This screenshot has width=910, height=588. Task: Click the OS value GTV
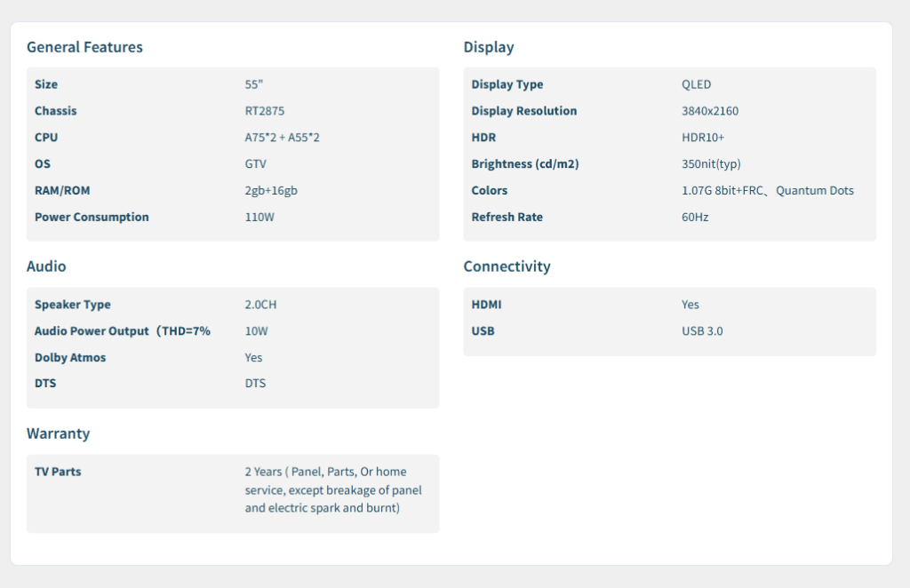(255, 164)
